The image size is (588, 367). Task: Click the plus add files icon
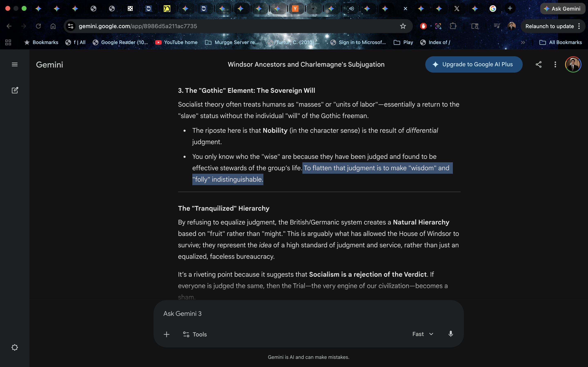pos(166,334)
